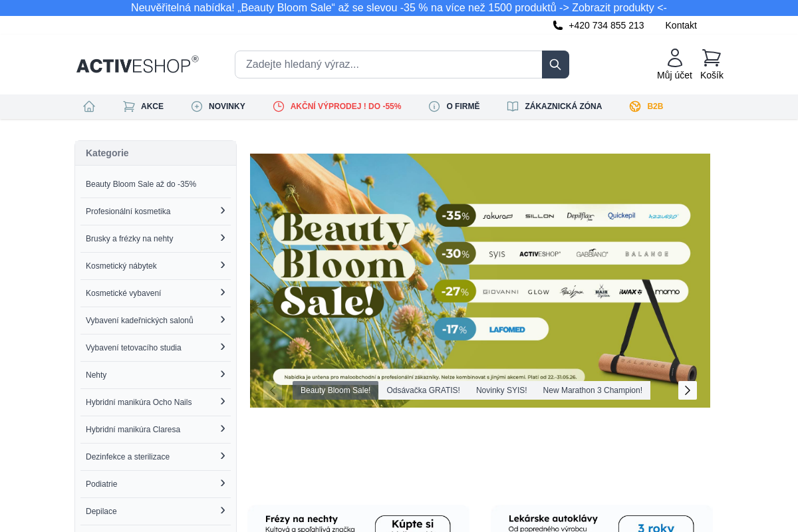Click the Kategorie panel heading
Viewport: 798px width, 532px height.
[107, 153]
